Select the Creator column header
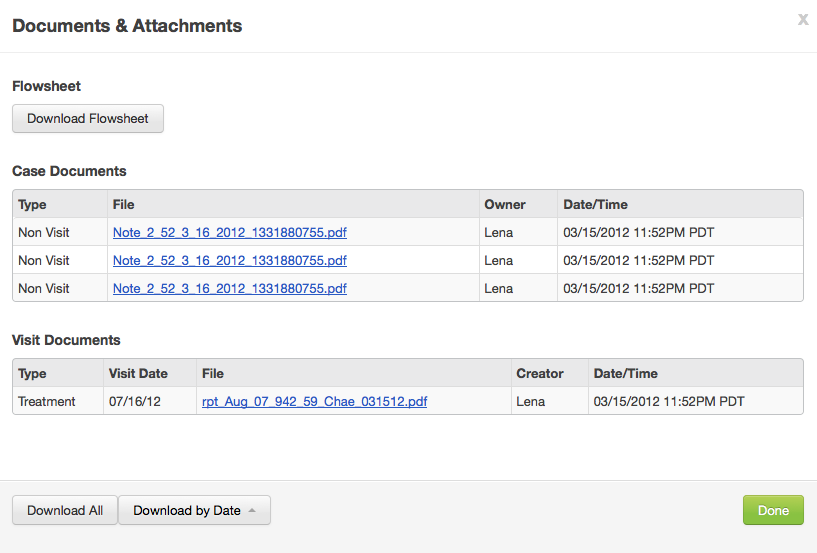Screen dimensions: 817x553 pos(540,373)
